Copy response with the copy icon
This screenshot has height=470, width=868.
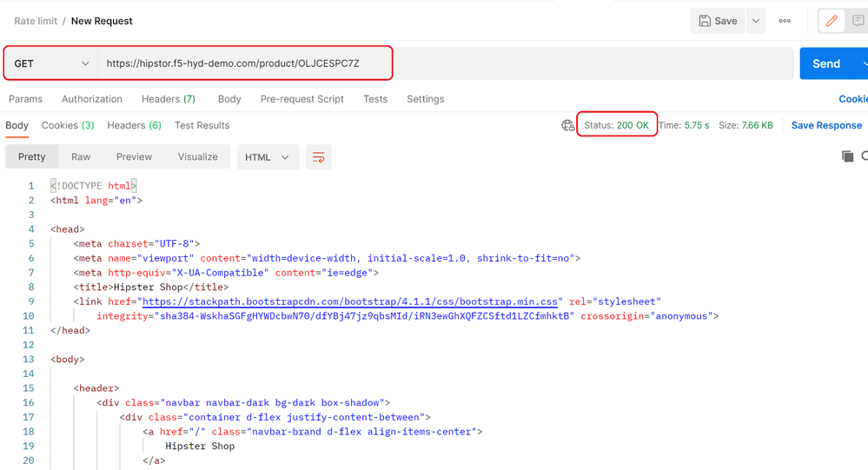click(x=847, y=156)
